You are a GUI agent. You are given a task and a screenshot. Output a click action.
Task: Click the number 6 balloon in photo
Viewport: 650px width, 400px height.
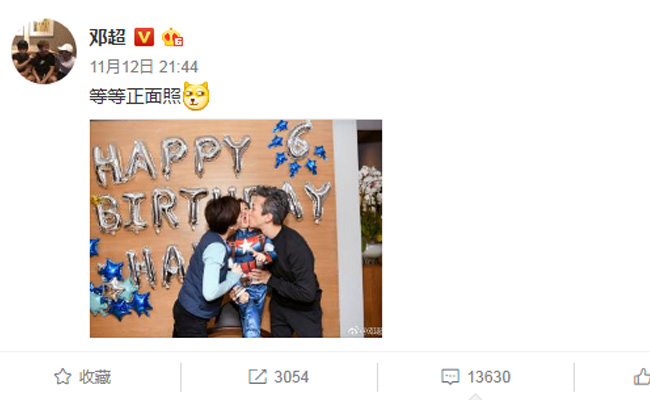[x=300, y=140]
